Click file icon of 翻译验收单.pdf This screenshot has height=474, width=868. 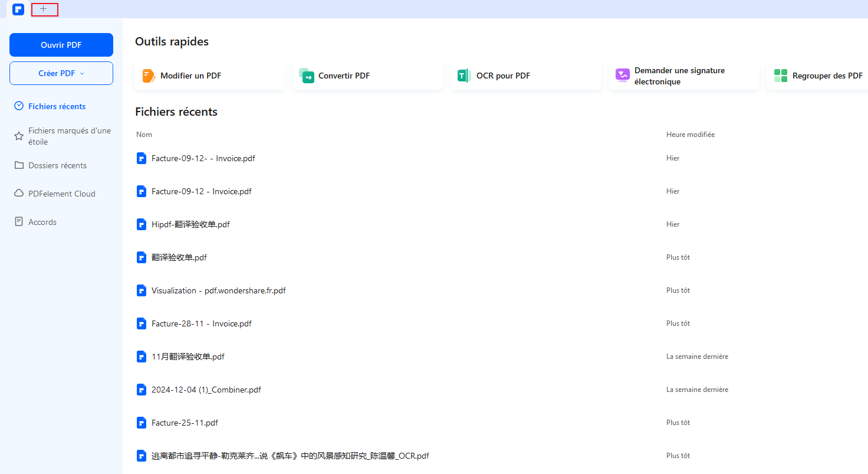pos(142,257)
